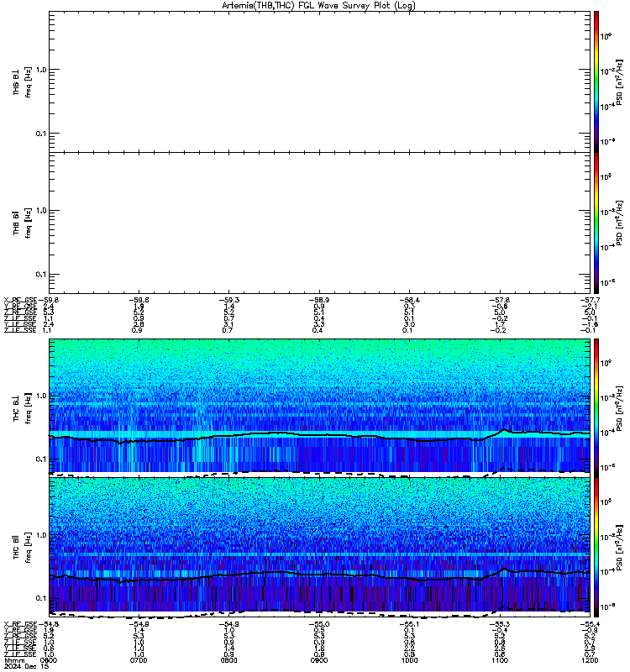Screen dimensions: 630x672
Task: Click the THC B-perpendicular panel color bar
Action: [x=596, y=407]
